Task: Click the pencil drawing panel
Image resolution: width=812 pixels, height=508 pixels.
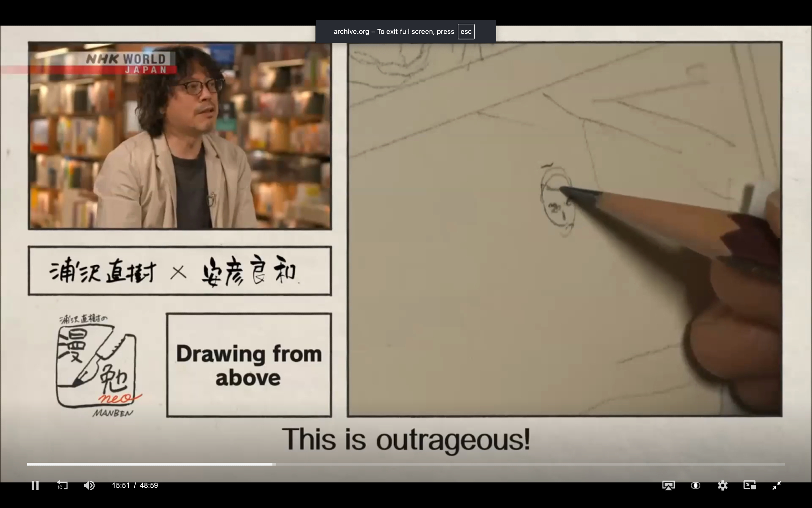Action: 564,229
